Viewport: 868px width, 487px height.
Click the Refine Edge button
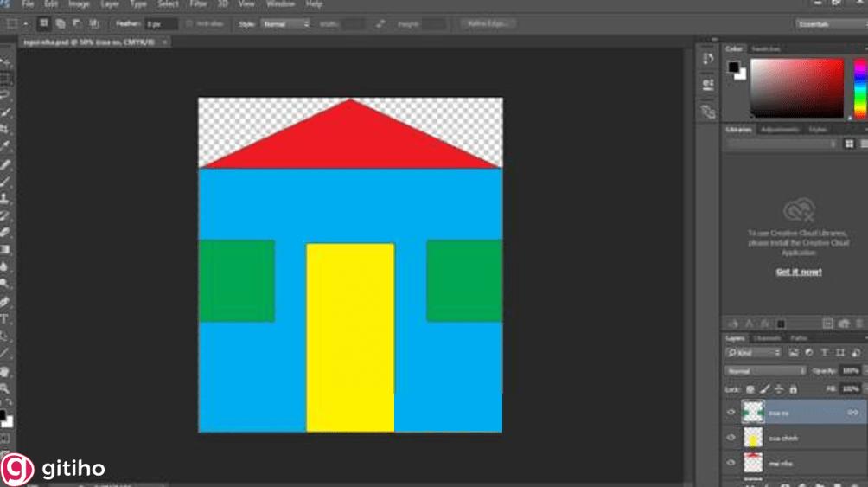[488, 24]
